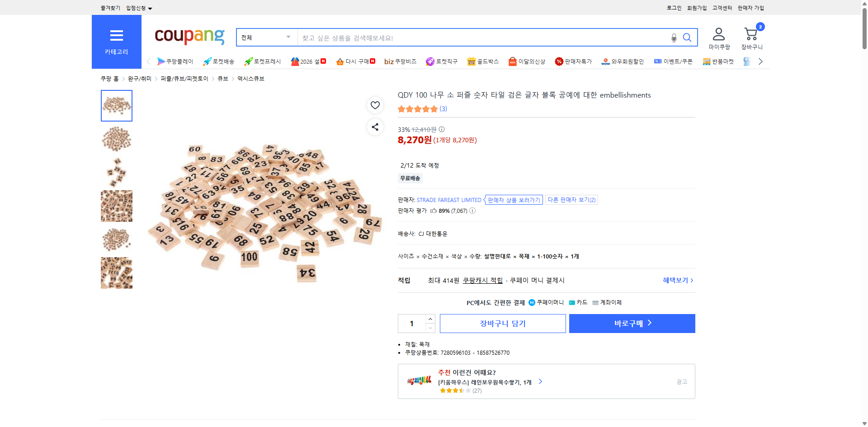Open the share button on the product image
The height and width of the screenshot is (427, 868).
(x=375, y=127)
